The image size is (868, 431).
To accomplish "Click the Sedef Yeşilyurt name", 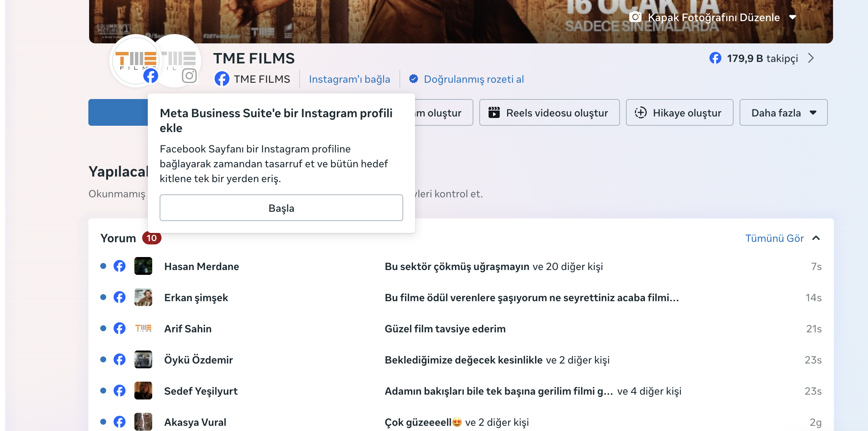I will pyautogui.click(x=201, y=391).
